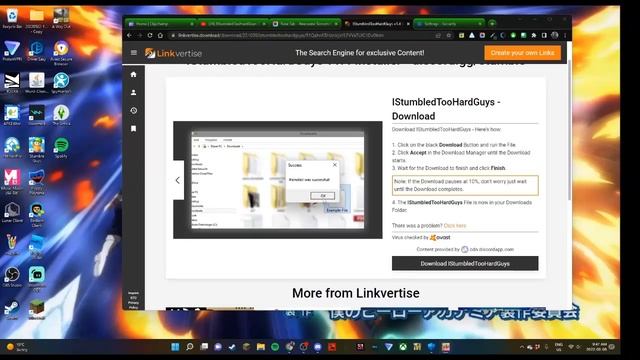Open Spotify desktop shortcut
640x360 pixels.
tap(61, 148)
